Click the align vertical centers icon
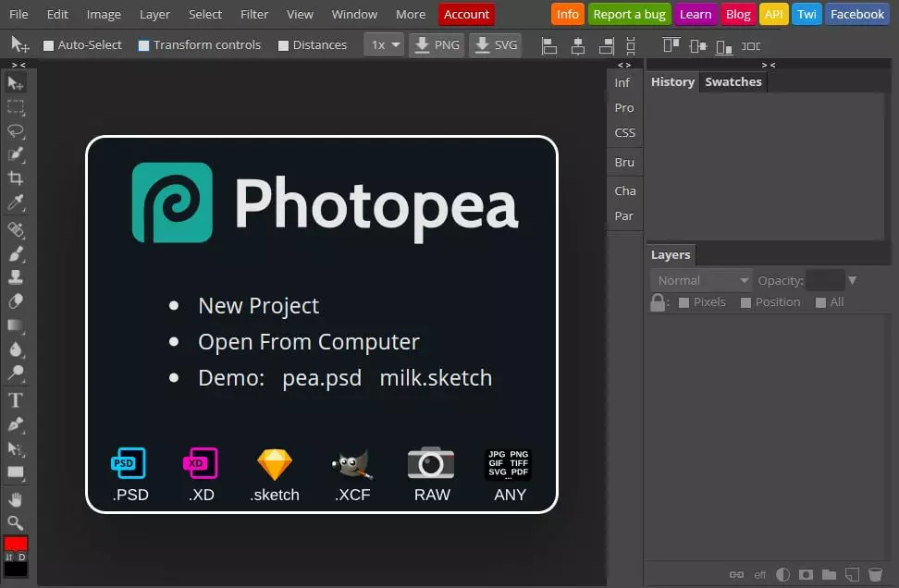Image resolution: width=899 pixels, height=588 pixels. tap(697, 46)
